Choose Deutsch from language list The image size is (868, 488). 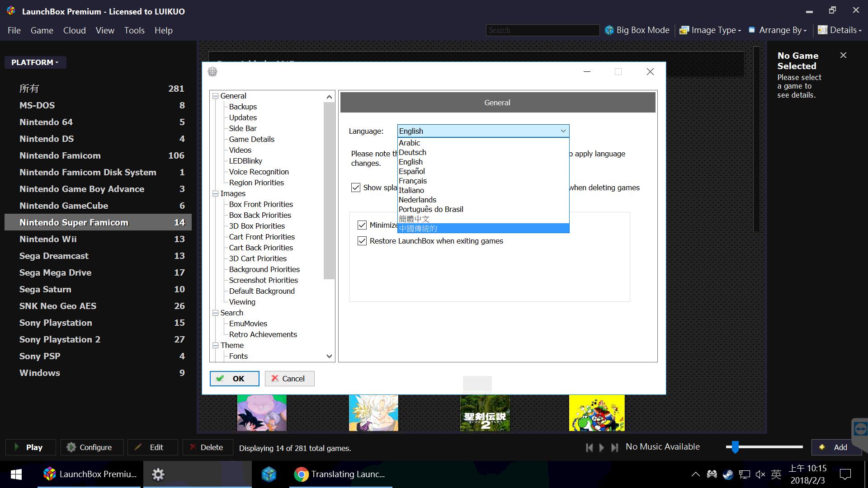(483, 152)
